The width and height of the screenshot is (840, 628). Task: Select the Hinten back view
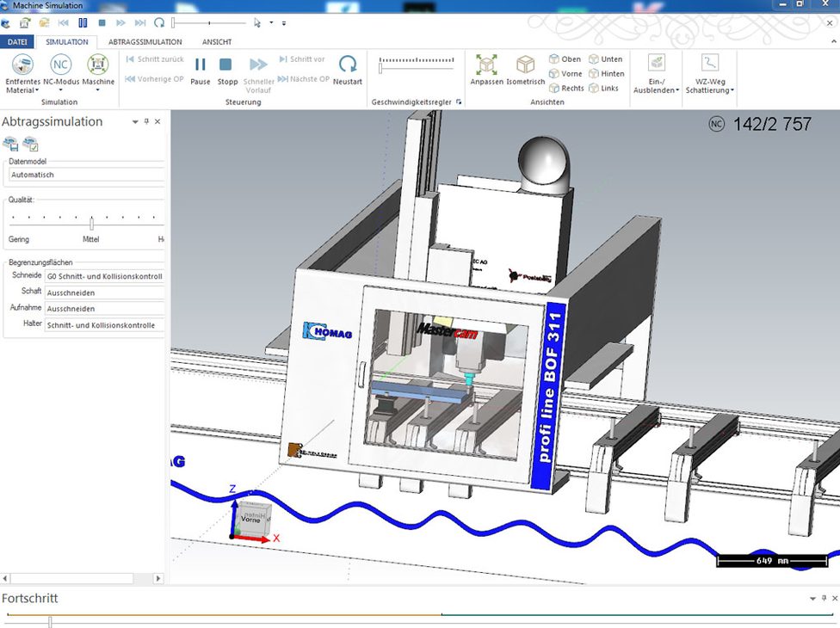[x=607, y=74]
